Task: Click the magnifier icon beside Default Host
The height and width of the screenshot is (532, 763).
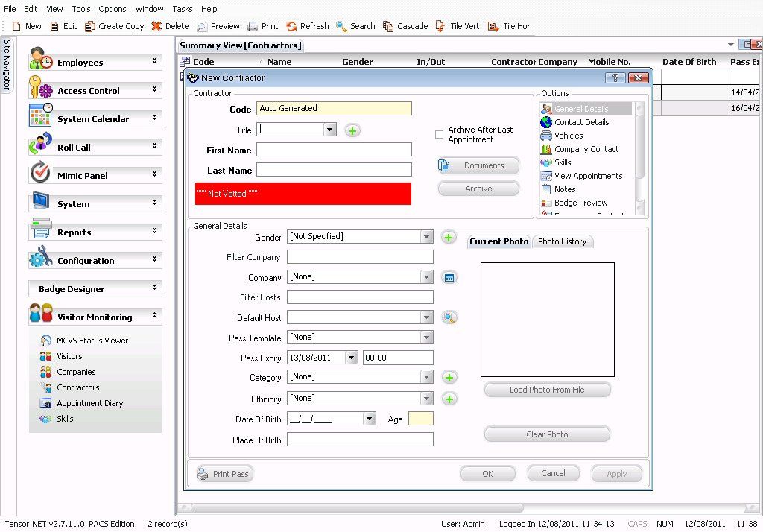Action: [x=450, y=317]
